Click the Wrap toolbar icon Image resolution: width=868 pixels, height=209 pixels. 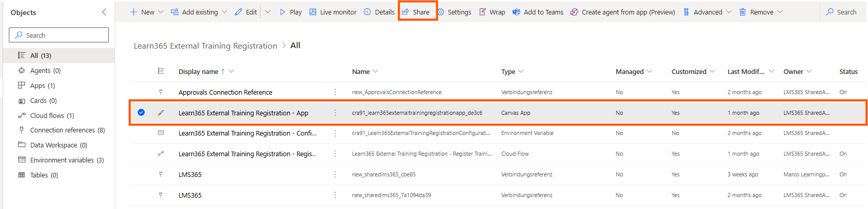[482, 12]
